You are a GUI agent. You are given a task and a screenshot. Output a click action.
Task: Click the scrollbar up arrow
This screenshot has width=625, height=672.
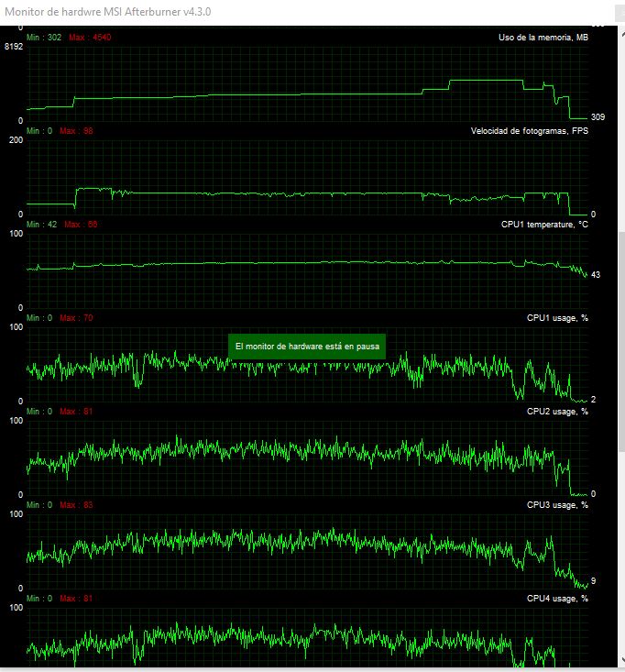[622, 34]
